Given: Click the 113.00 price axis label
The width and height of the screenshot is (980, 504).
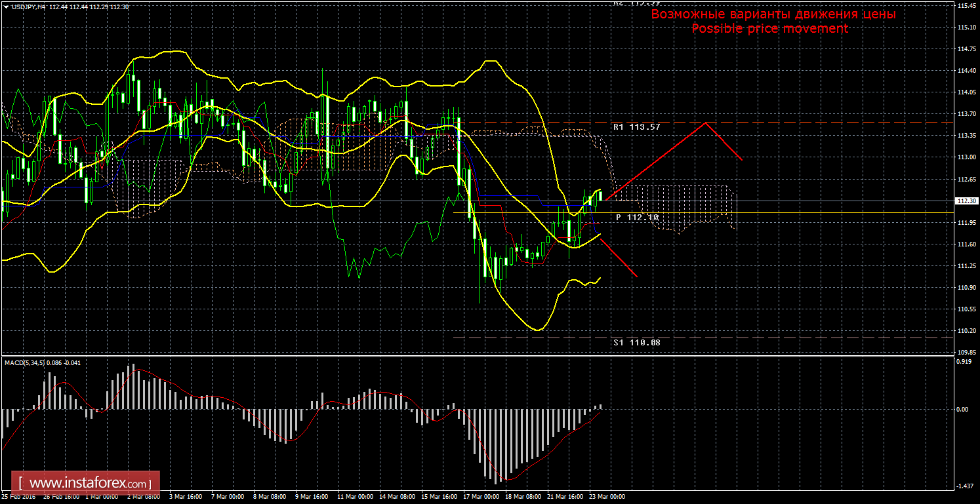Looking at the screenshot, I should tap(967, 157).
